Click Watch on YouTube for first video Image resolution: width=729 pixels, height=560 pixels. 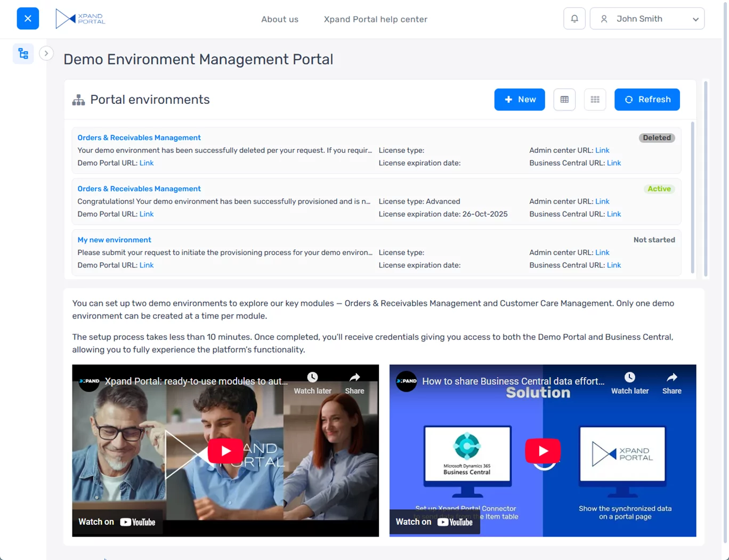[x=117, y=522]
